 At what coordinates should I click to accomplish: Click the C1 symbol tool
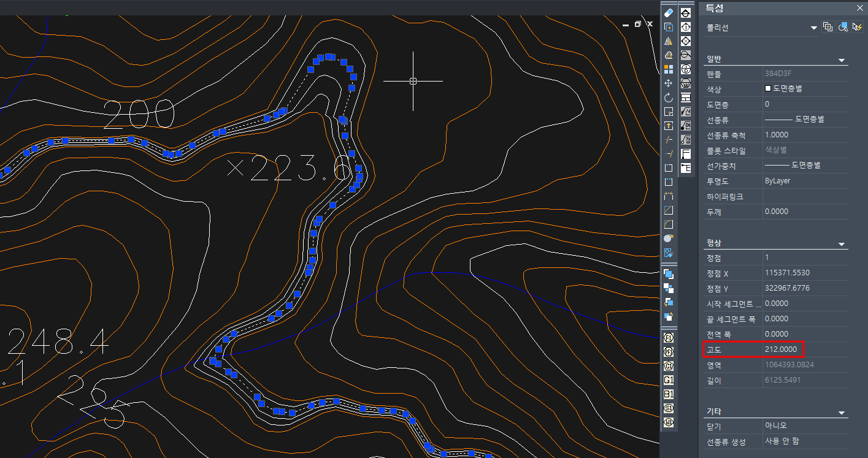click(x=669, y=366)
